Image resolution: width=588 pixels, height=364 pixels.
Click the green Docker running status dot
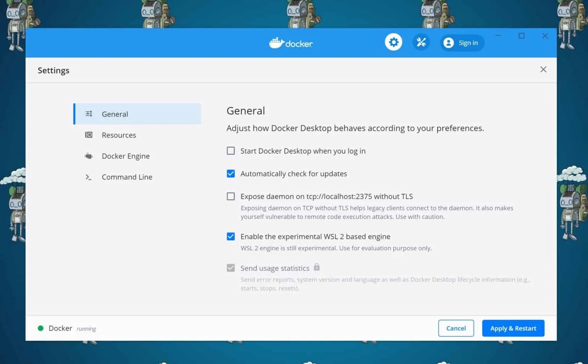[x=41, y=328]
